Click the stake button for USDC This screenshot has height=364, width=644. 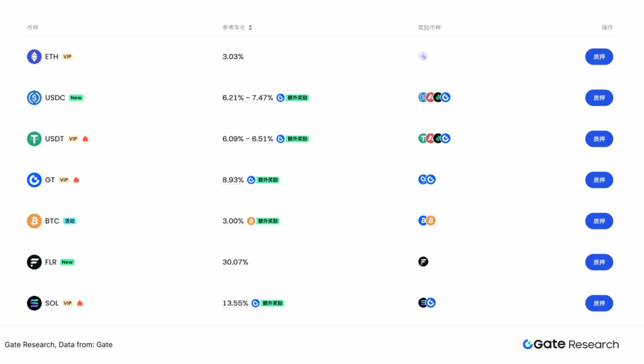pyautogui.click(x=599, y=98)
